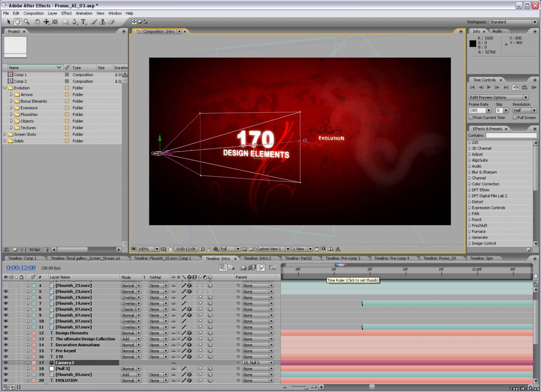The height and width of the screenshot is (392, 541).
Task: Hide the EVOLUTION text layer eye
Action: point(5,380)
